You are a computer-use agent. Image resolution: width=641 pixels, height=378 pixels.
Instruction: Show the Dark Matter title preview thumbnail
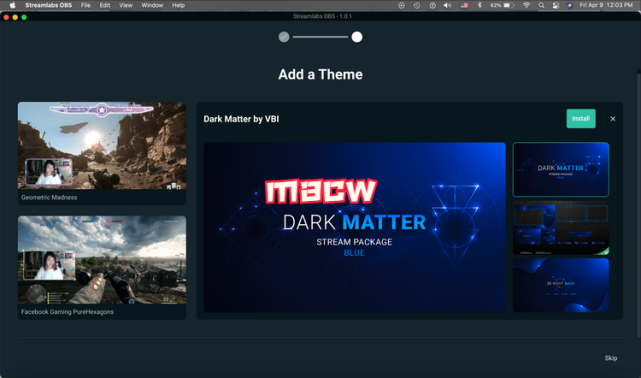[x=560, y=170]
